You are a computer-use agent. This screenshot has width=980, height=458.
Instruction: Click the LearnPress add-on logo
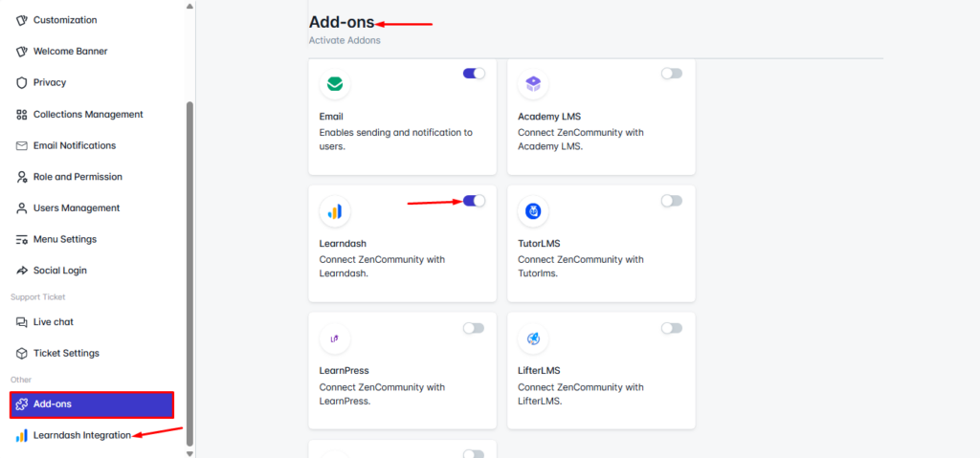(335, 338)
